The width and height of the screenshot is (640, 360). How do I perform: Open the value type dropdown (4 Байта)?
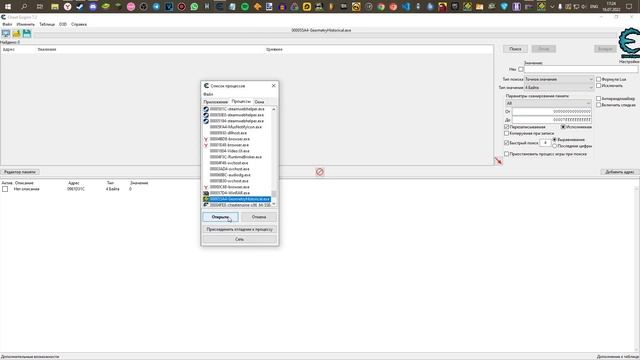558,87
